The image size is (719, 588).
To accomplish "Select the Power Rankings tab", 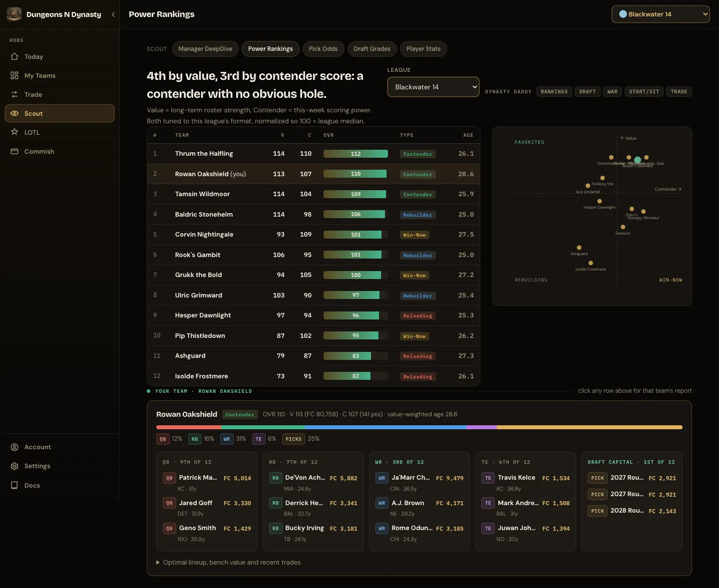I will coord(271,49).
